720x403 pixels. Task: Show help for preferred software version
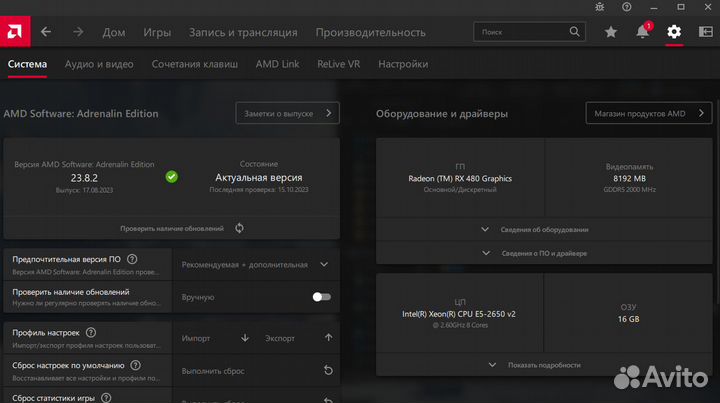(x=132, y=259)
